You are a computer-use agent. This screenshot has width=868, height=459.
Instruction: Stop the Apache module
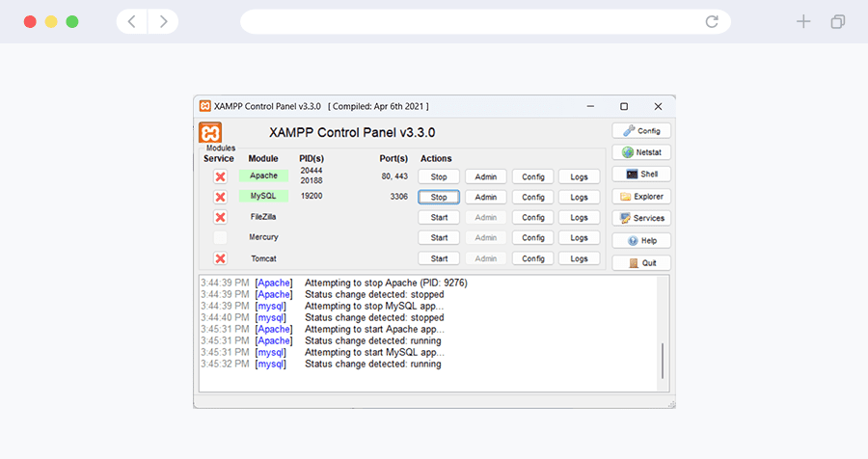click(439, 176)
